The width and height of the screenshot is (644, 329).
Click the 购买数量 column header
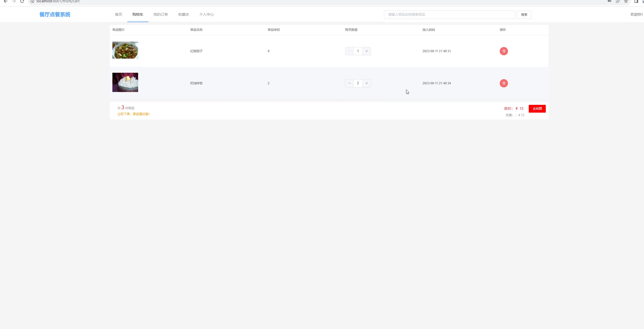[351, 30]
